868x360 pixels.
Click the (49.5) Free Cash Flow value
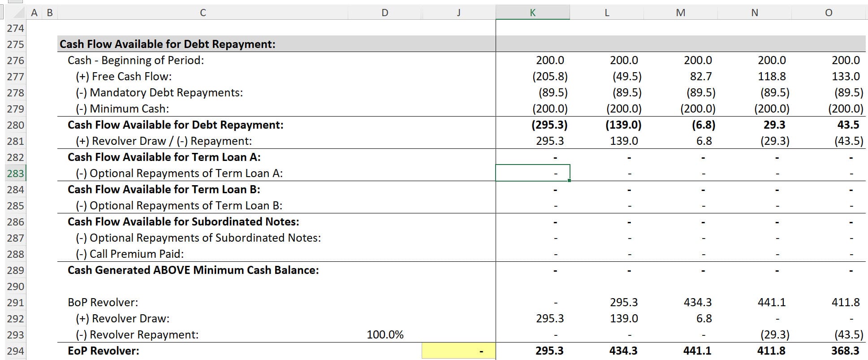[x=627, y=76]
